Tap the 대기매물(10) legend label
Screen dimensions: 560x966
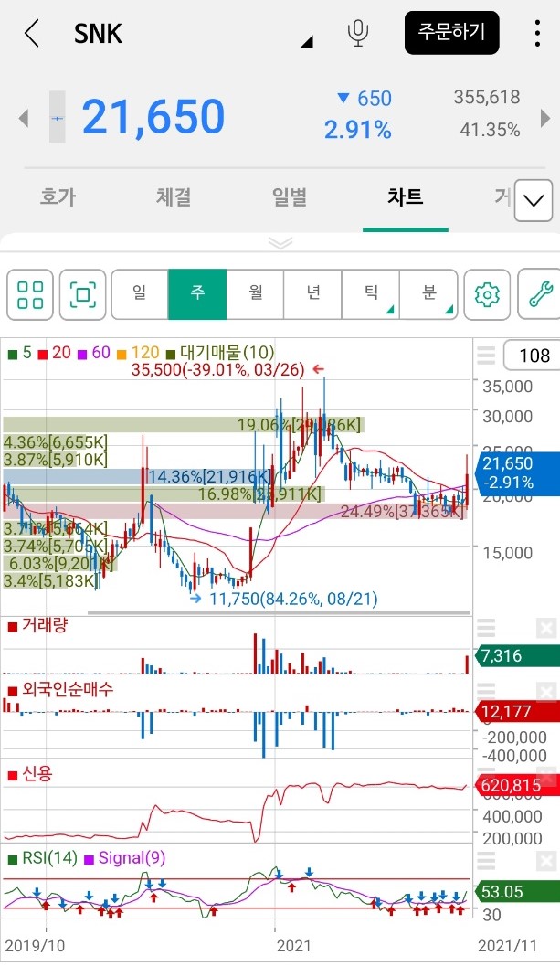220,353
